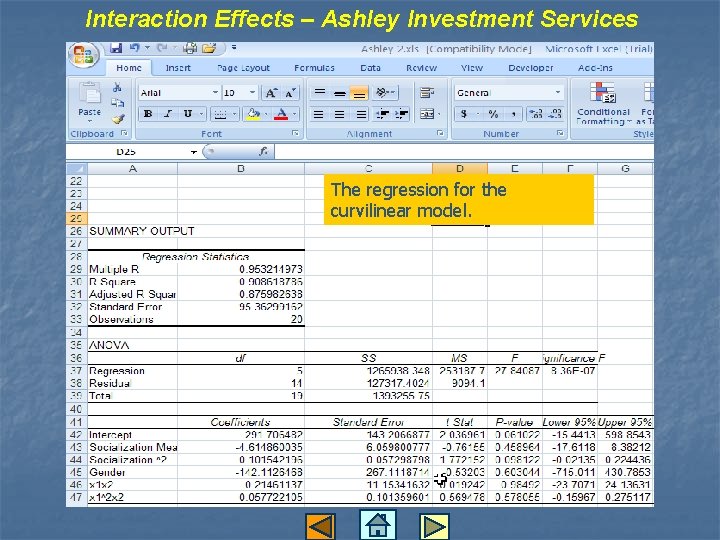Image resolution: width=720 pixels, height=540 pixels.
Task: Open the Number dialog launcher
Action: click(x=560, y=133)
